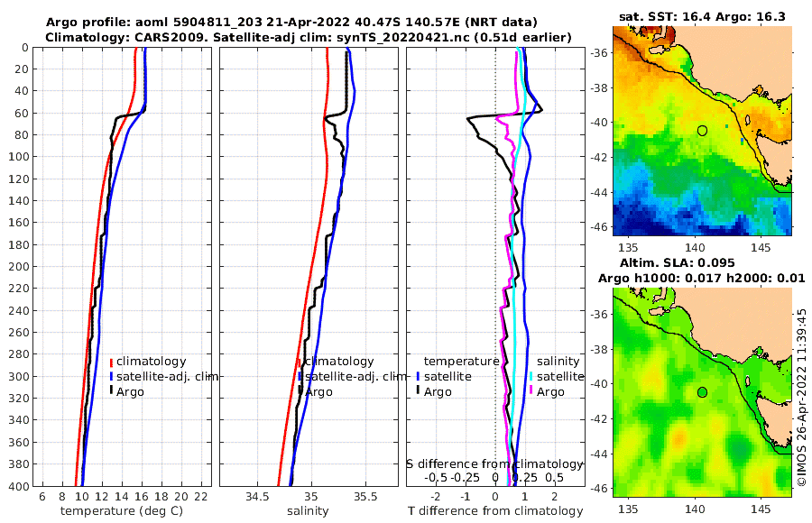This screenshot has height=523, width=812.
Task: Click 'S difference from climatology' label
Action: [495, 464]
